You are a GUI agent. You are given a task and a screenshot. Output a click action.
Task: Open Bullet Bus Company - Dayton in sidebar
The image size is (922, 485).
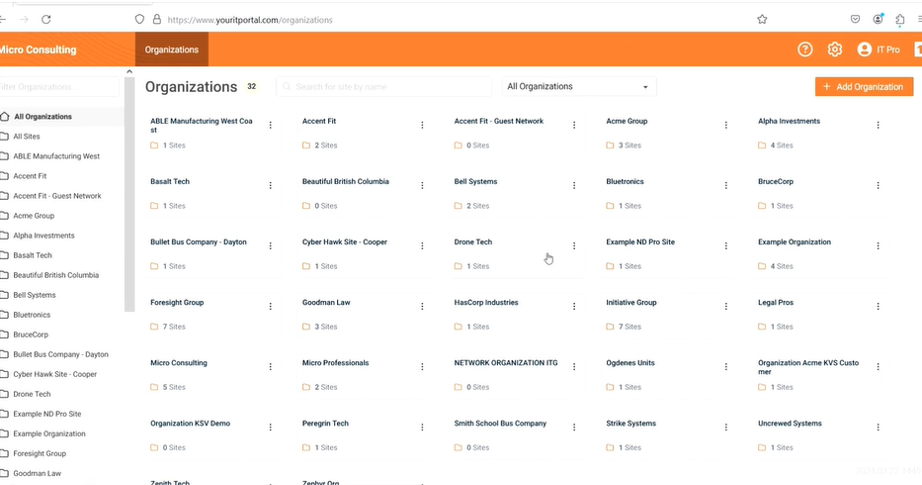click(61, 354)
